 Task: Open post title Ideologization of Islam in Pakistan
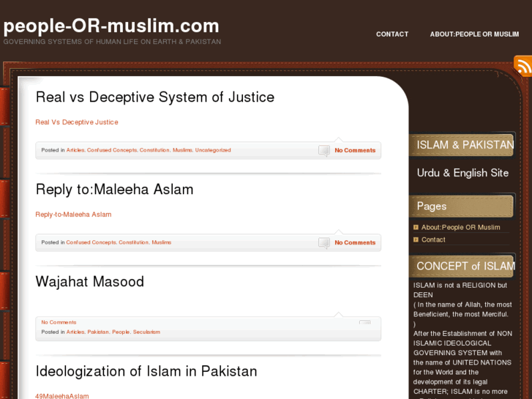click(x=146, y=371)
